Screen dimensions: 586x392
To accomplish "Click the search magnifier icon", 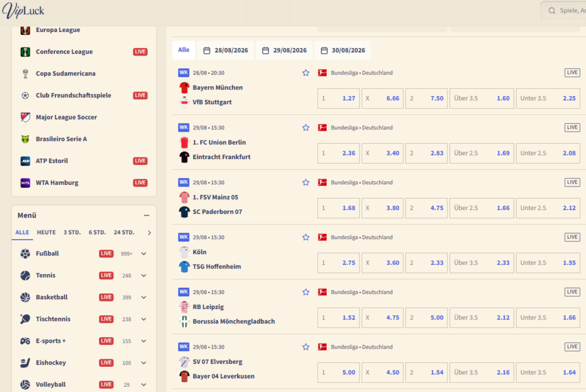I will [x=552, y=11].
